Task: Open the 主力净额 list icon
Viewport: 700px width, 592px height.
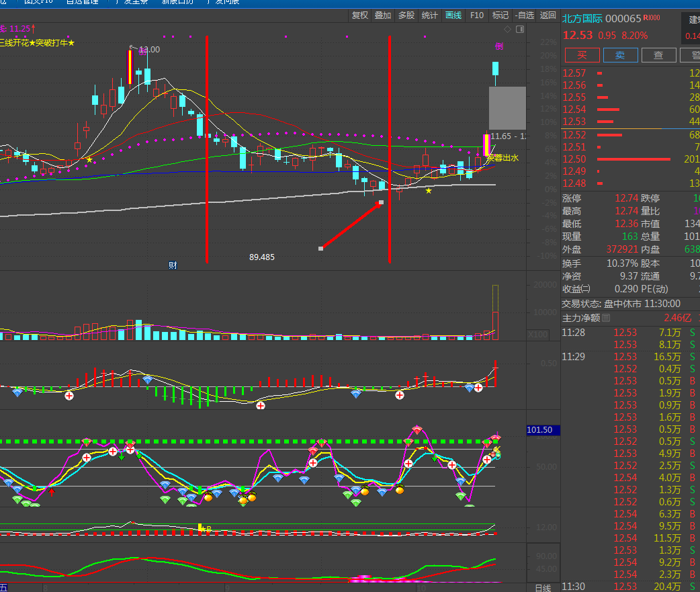Action: point(606,318)
